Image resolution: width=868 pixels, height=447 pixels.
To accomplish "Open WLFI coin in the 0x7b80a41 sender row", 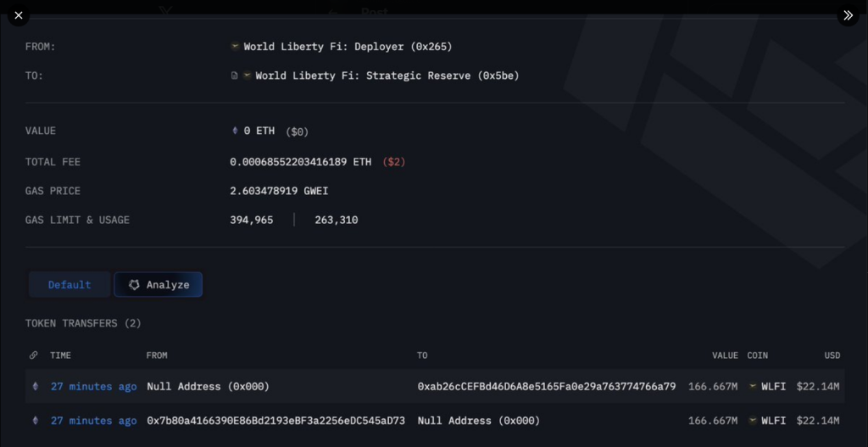I will (773, 421).
